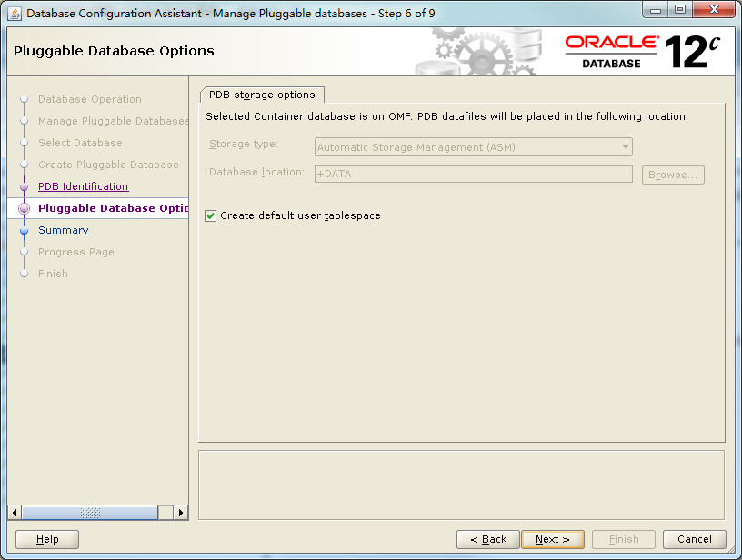Click Progress Page step label
742x560 pixels.
[x=76, y=252]
